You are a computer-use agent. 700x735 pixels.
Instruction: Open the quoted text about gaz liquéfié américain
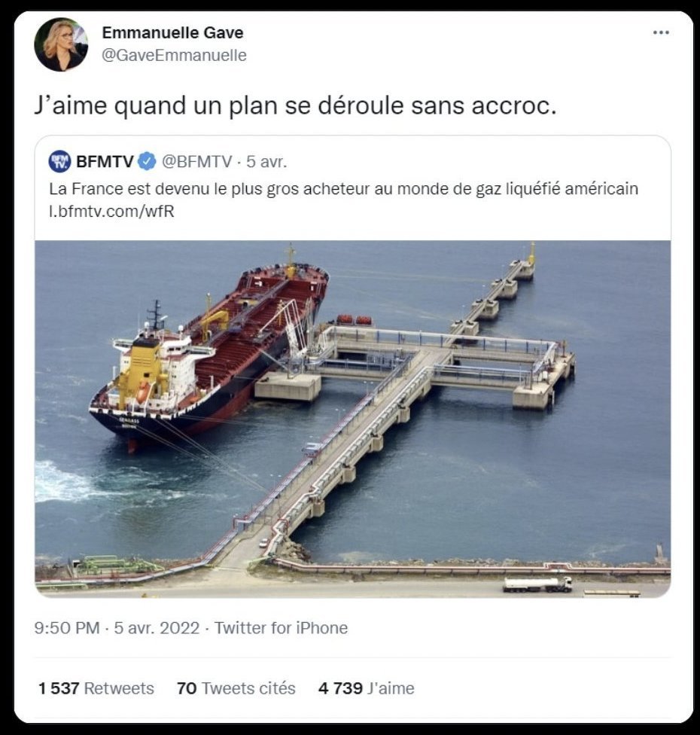point(343,188)
